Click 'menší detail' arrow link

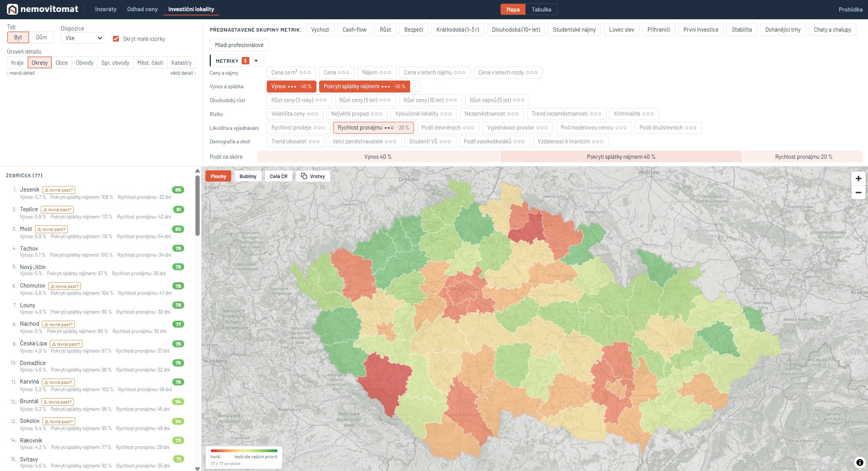click(x=21, y=73)
